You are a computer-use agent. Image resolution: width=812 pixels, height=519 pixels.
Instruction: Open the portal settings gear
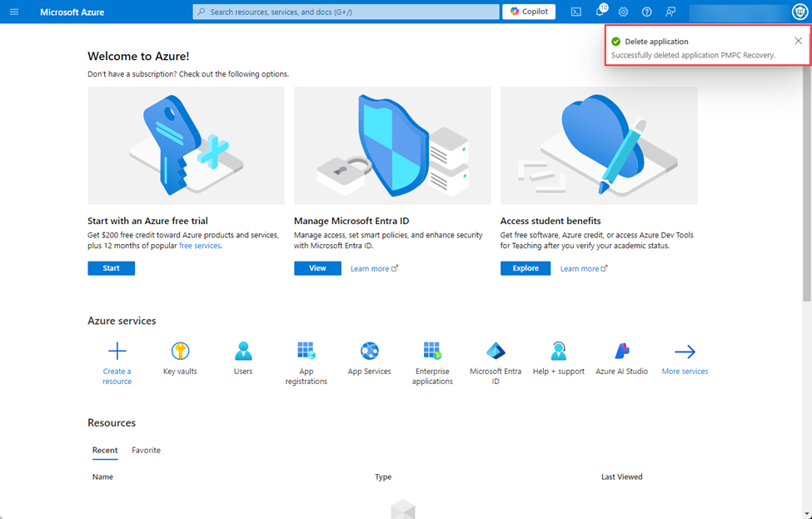point(622,12)
